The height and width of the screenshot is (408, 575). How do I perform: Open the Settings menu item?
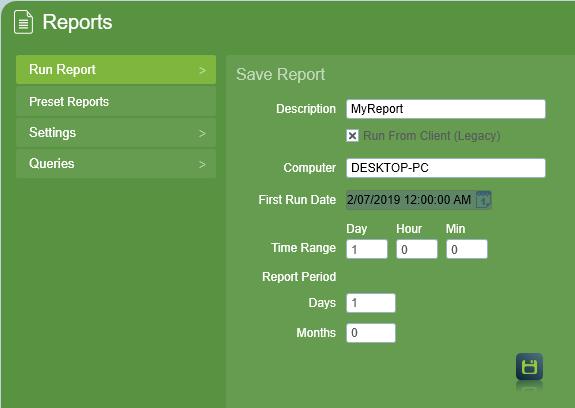[x=116, y=133]
